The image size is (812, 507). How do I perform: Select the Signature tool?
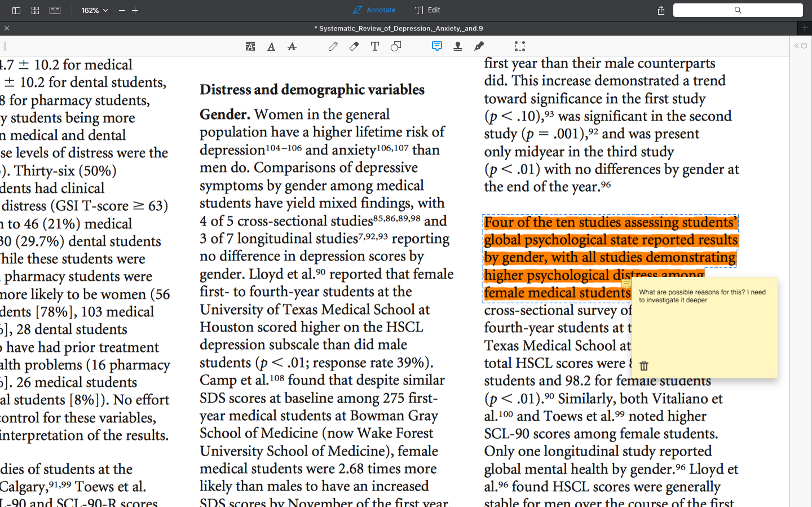tap(479, 46)
